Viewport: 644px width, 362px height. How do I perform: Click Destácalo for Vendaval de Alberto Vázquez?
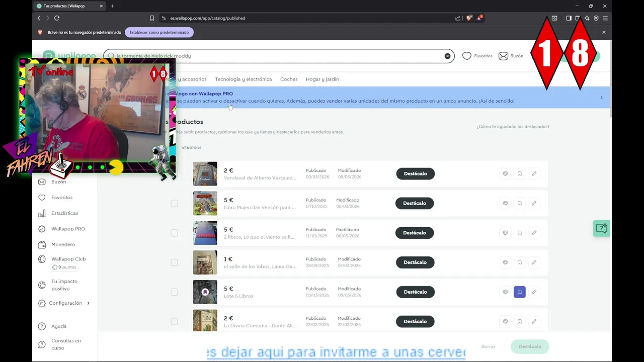pyautogui.click(x=415, y=173)
